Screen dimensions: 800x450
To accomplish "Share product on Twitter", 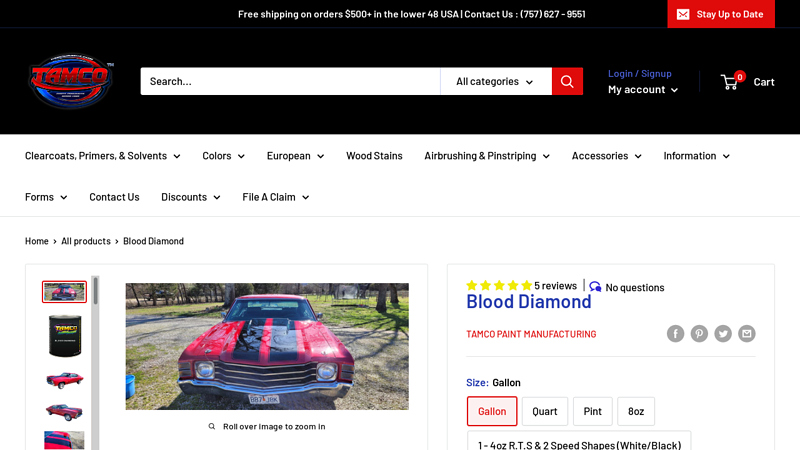I will [723, 334].
